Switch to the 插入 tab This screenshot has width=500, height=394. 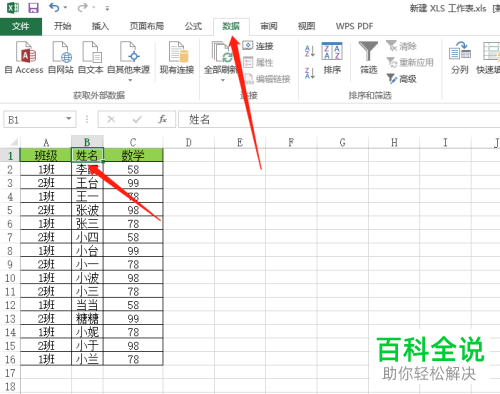coord(100,26)
